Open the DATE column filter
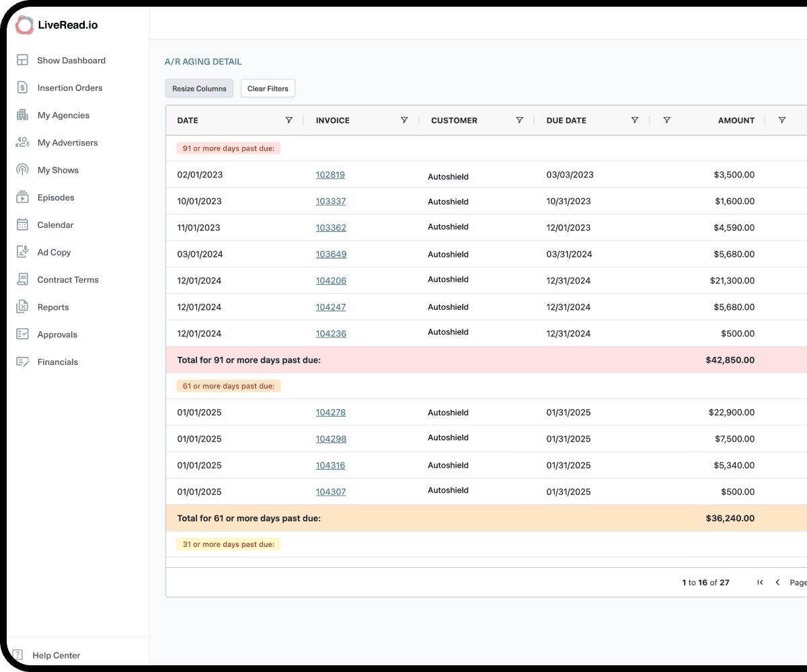This screenshot has width=807, height=672. click(289, 120)
